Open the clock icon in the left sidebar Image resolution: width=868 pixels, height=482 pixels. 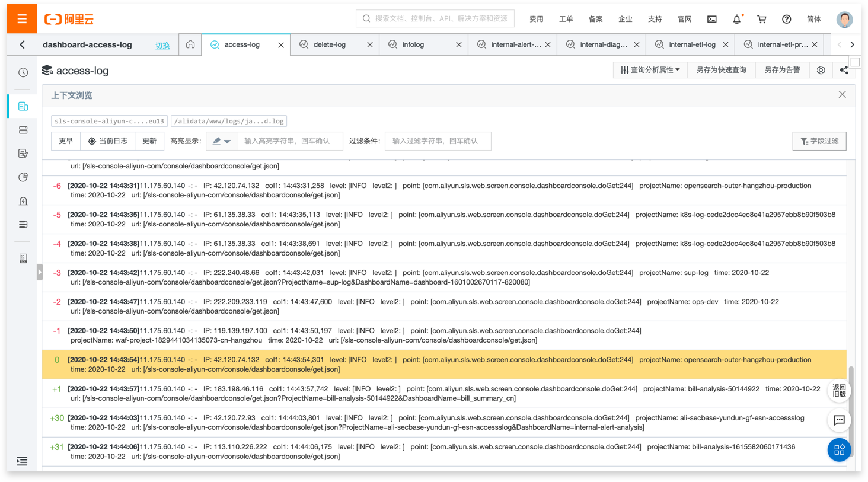[23, 72]
